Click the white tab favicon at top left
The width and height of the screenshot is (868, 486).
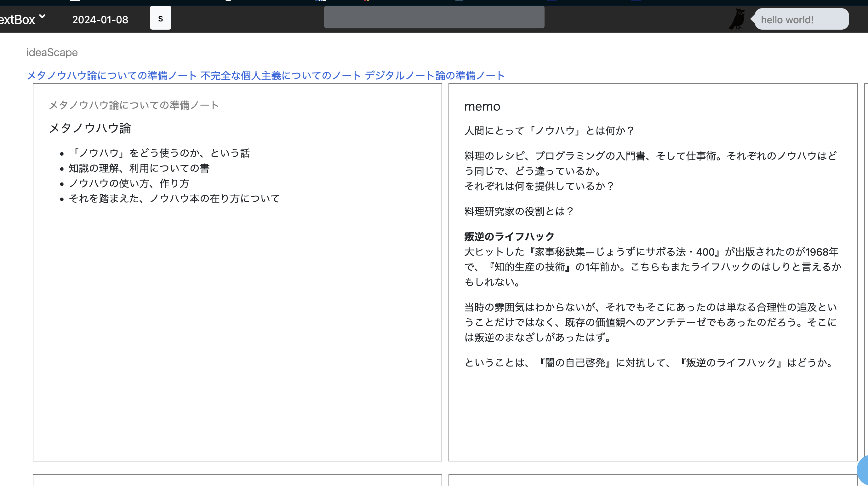click(x=75, y=2)
